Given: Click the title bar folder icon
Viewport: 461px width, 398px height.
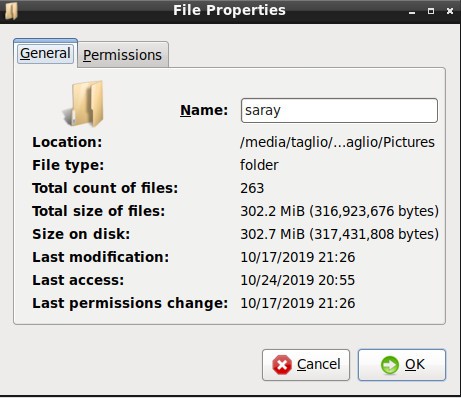Looking at the screenshot, I should (x=11, y=11).
